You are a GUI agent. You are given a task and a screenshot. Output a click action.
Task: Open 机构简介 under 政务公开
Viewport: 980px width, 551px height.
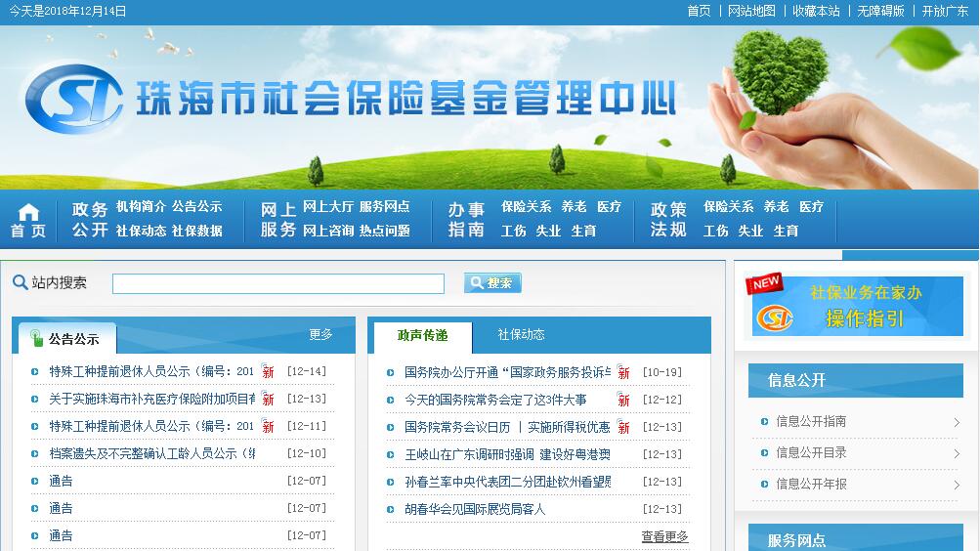(141, 206)
